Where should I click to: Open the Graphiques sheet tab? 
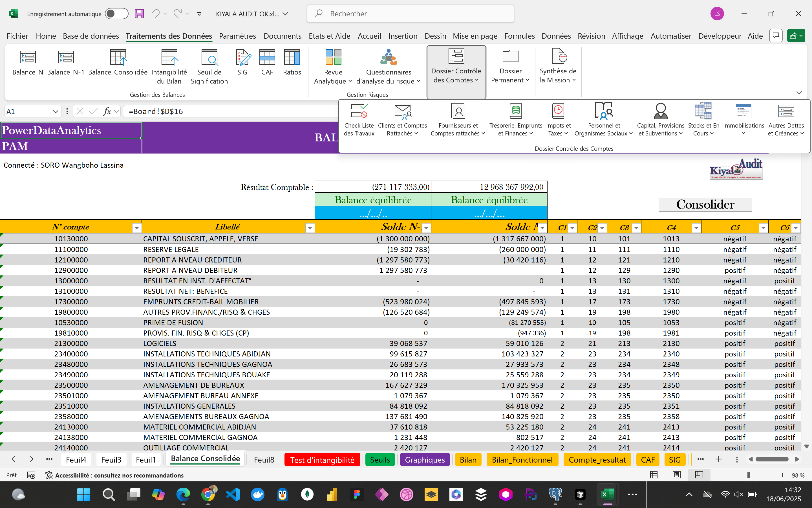click(x=425, y=460)
